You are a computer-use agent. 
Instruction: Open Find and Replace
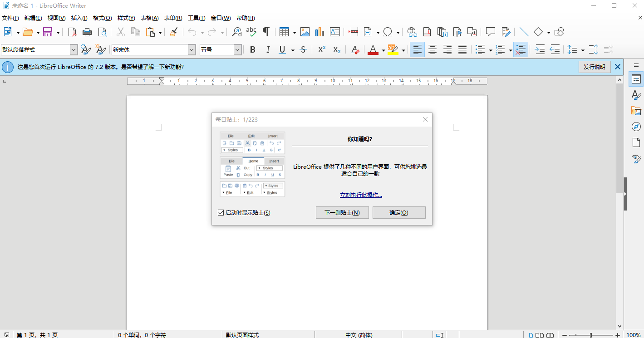click(x=236, y=32)
